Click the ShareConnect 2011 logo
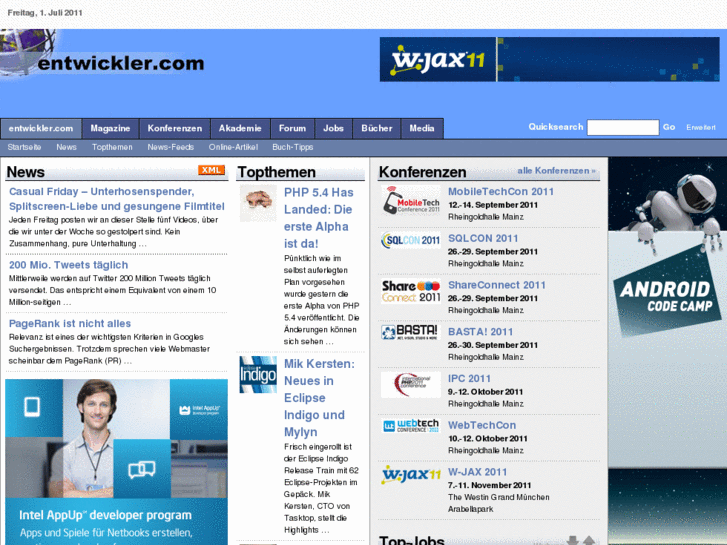727x545 pixels. pos(411,291)
